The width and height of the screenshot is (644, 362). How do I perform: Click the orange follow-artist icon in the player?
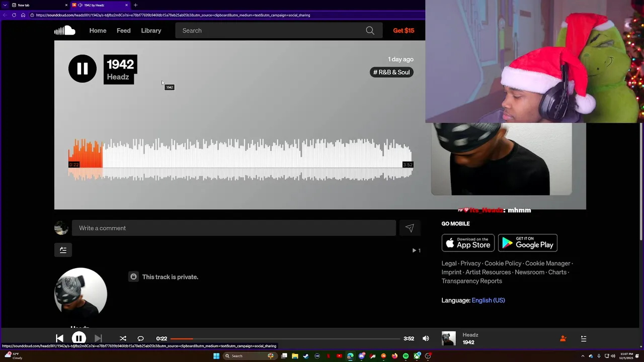coord(563,339)
